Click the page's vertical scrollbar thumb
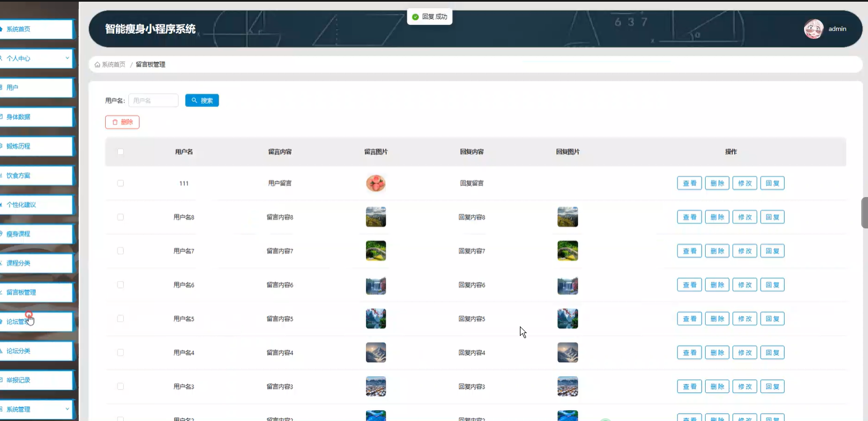868x421 pixels. coord(865,213)
